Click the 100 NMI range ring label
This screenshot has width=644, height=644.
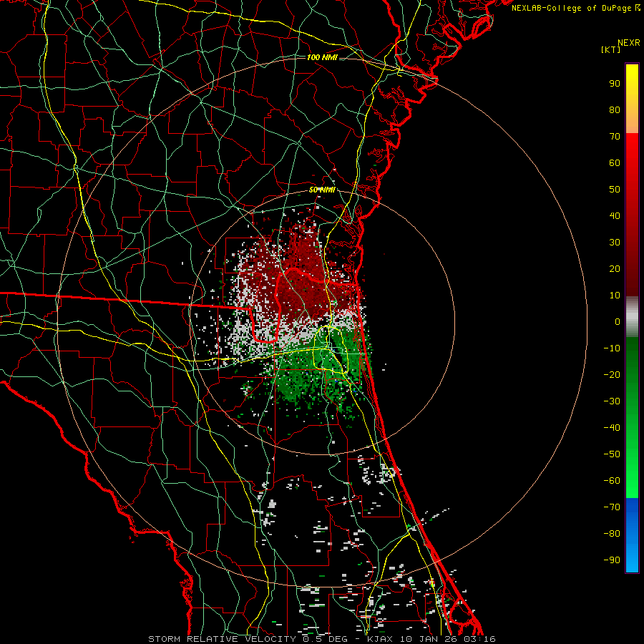coord(322,57)
